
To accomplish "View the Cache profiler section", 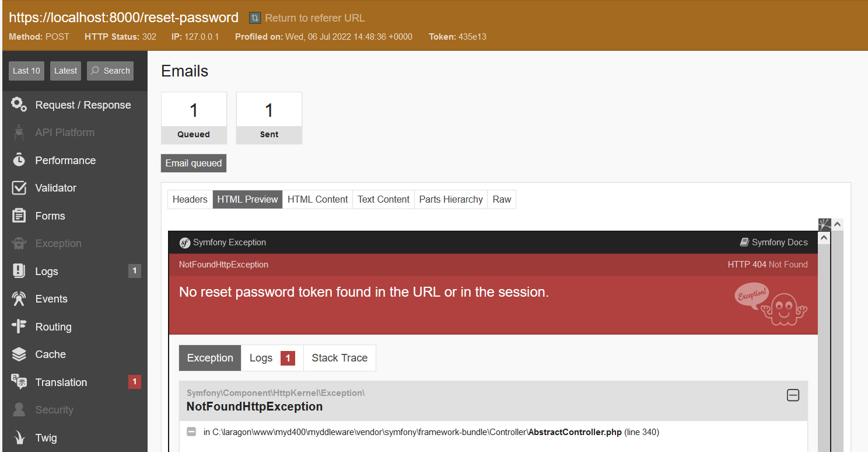I will click(x=49, y=354).
